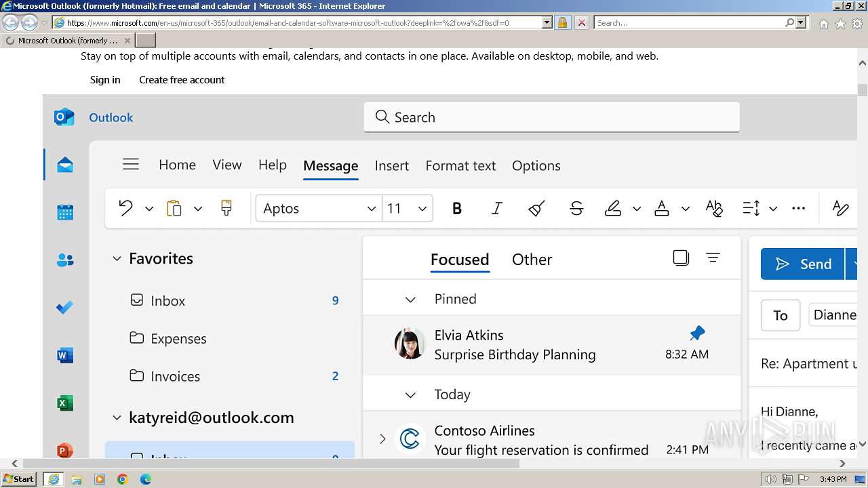Collapse the Today messages group
The height and width of the screenshot is (488, 868).
pos(410,395)
